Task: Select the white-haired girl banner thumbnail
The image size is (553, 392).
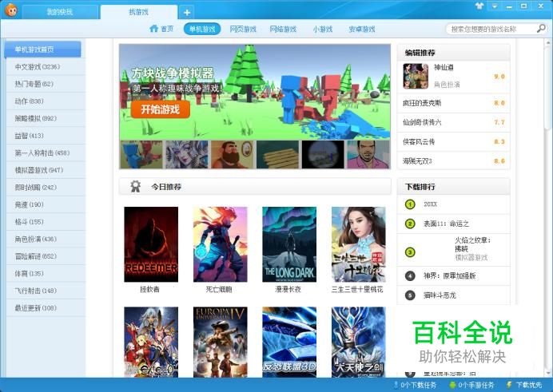Action: [x=186, y=155]
